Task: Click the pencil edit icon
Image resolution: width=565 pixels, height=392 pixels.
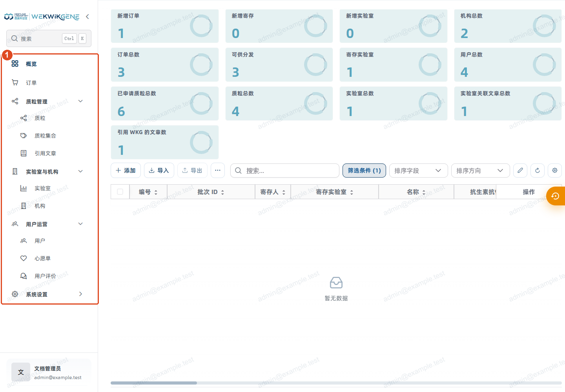Action: click(520, 171)
